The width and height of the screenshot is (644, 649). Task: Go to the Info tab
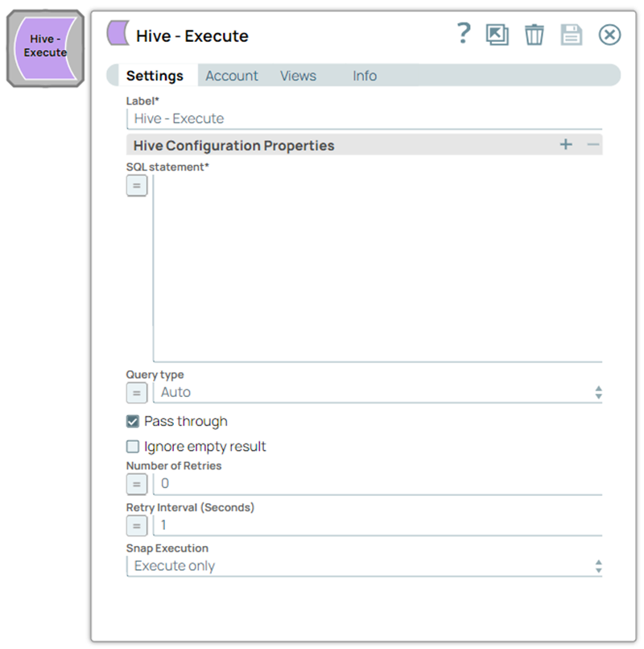[x=365, y=76]
